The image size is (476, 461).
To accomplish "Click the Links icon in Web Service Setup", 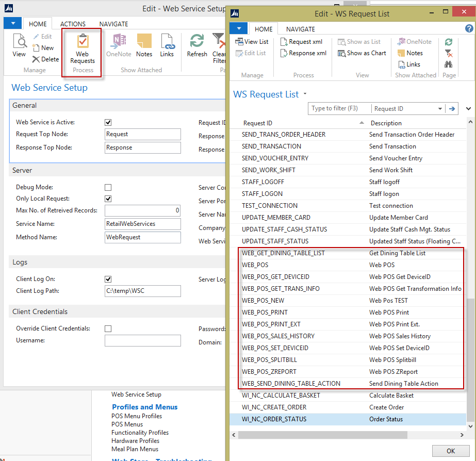I will pyautogui.click(x=167, y=45).
